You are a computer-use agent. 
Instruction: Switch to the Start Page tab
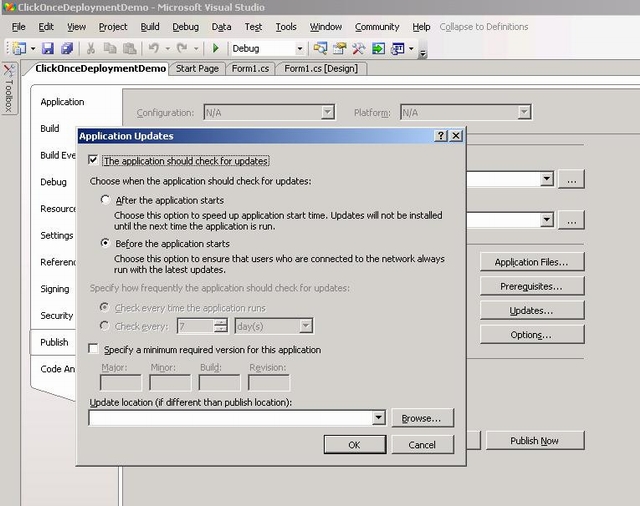(x=197, y=69)
